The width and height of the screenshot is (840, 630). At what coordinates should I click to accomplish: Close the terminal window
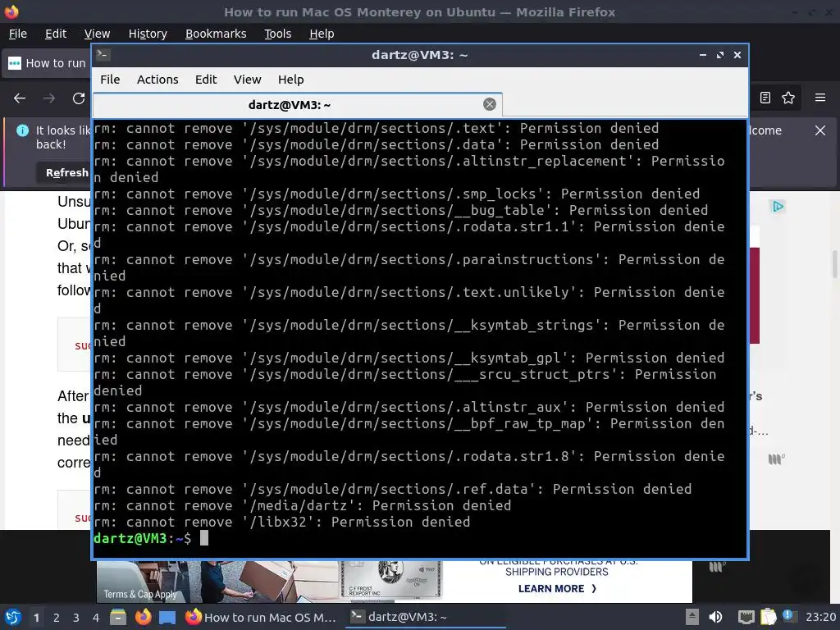point(737,55)
